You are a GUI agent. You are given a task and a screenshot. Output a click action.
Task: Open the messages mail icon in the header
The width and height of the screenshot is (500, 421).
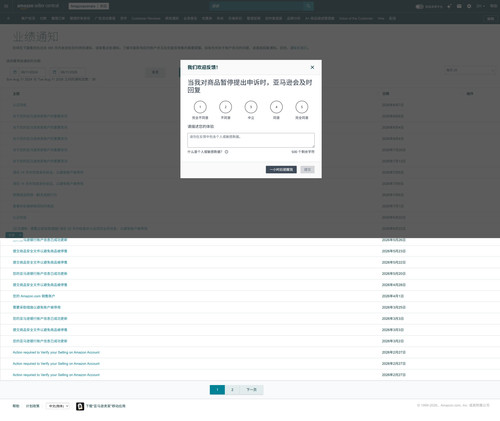(x=459, y=6)
